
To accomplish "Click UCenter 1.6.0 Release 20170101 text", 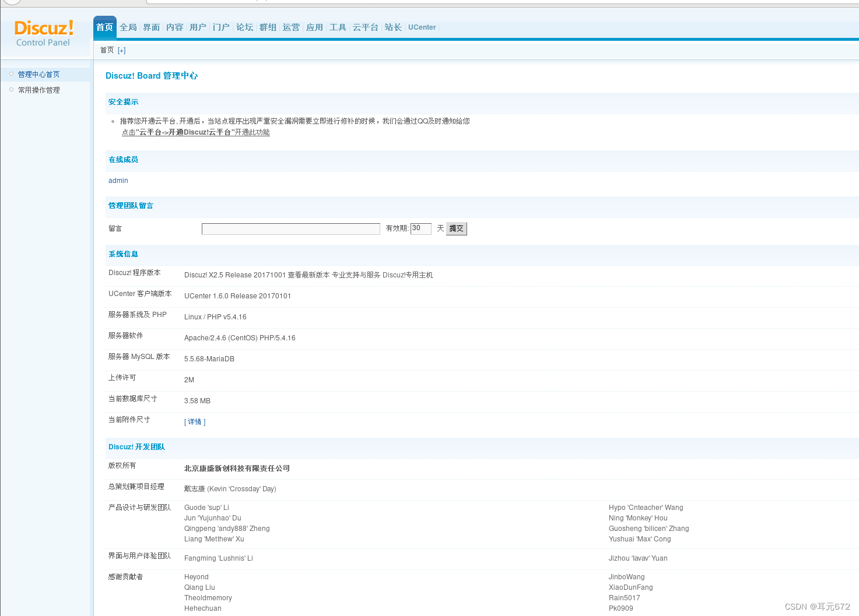I will click(x=237, y=296).
